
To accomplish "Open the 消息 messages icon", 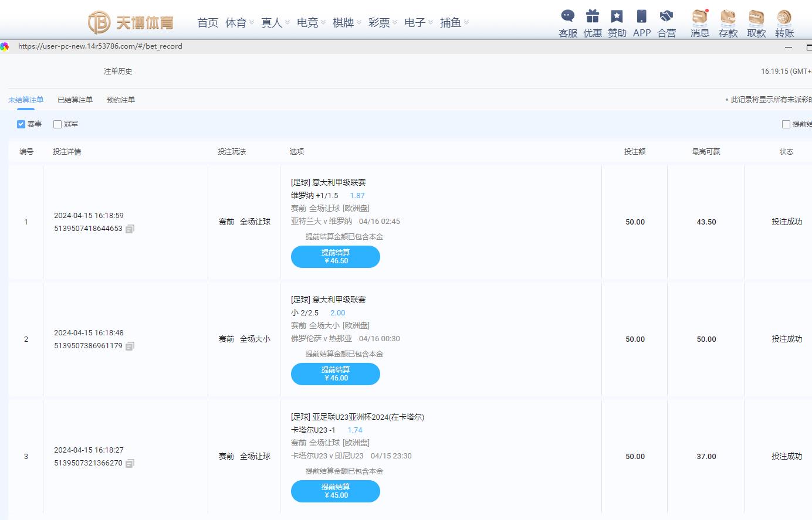I will (699, 17).
